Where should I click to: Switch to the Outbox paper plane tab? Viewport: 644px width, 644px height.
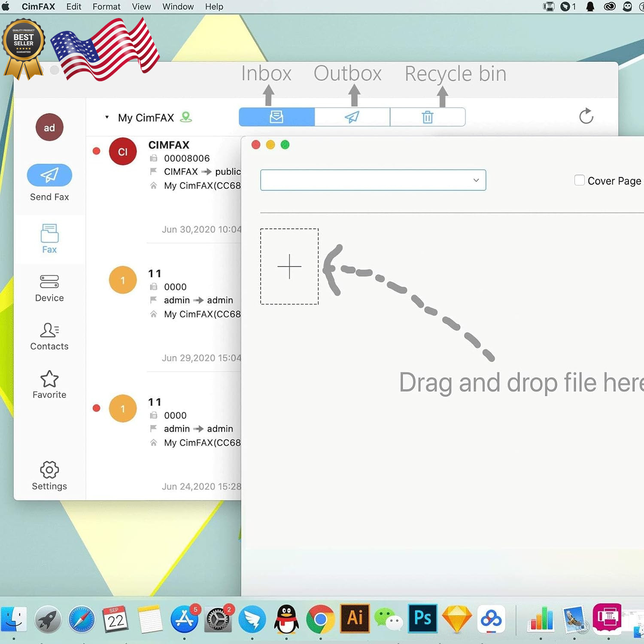[352, 117]
